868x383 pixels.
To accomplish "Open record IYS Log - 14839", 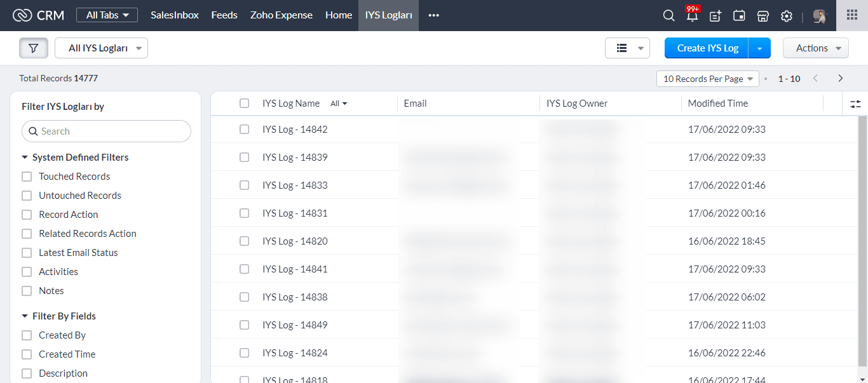I will (x=295, y=158).
